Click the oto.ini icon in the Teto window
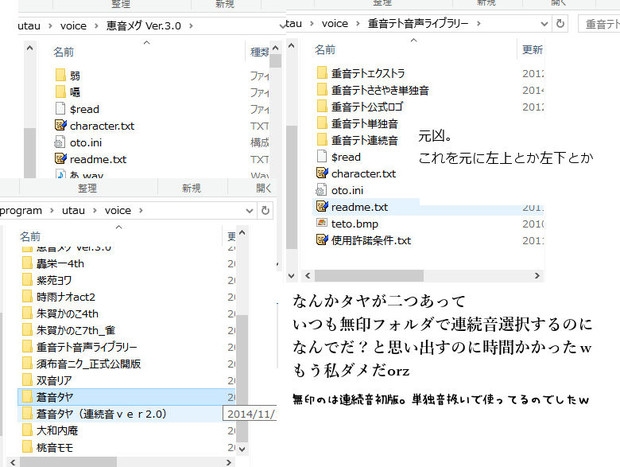620x467 pixels. tap(321, 190)
